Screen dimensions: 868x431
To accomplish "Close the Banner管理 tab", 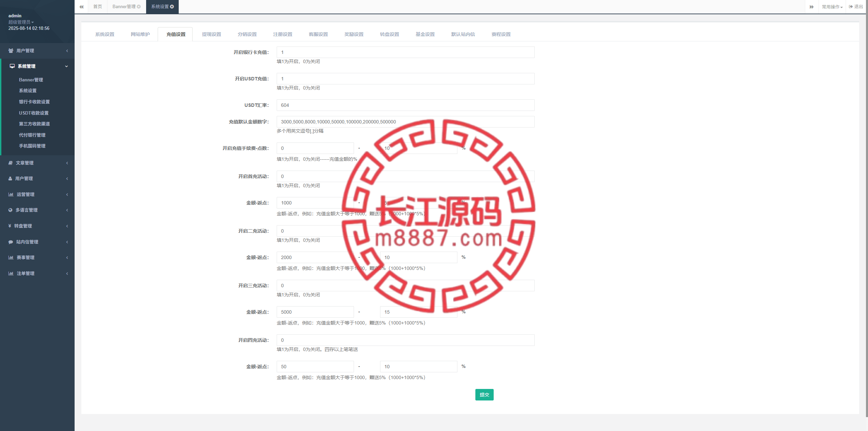I will pos(139,6).
